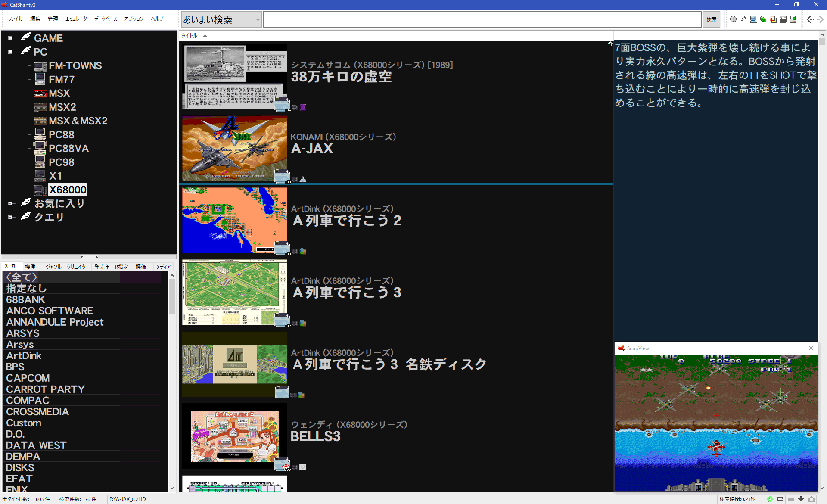Collapse the PC tree node
827x504 pixels.
pos(10,52)
